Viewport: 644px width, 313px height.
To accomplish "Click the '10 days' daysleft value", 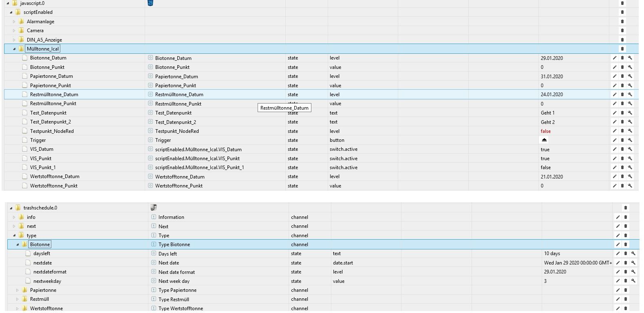I will tap(552, 253).
